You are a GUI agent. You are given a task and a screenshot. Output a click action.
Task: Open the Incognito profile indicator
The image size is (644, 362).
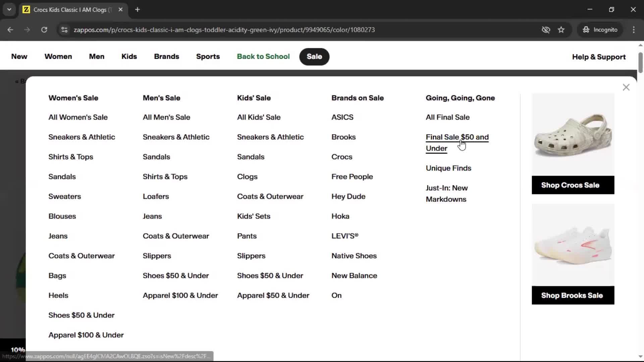tap(600, 29)
